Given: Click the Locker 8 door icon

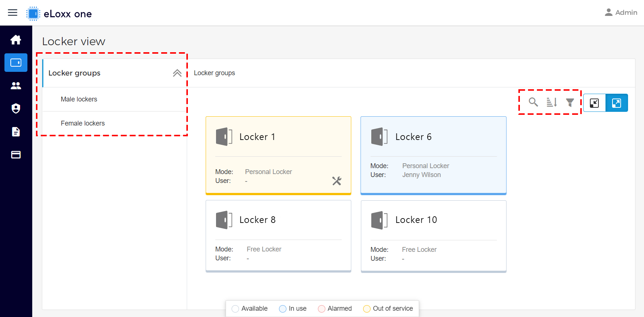Looking at the screenshot, I should point(224,220).
